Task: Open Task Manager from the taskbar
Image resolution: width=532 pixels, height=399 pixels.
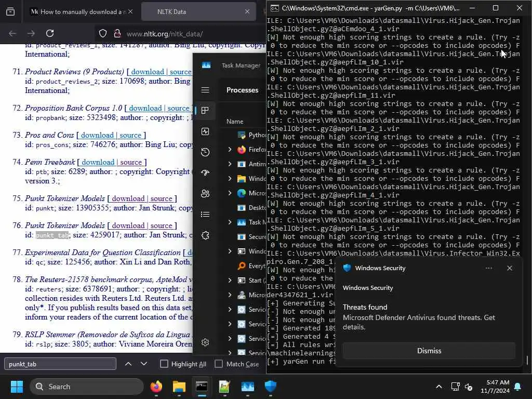Action: [x=248, y=387]
